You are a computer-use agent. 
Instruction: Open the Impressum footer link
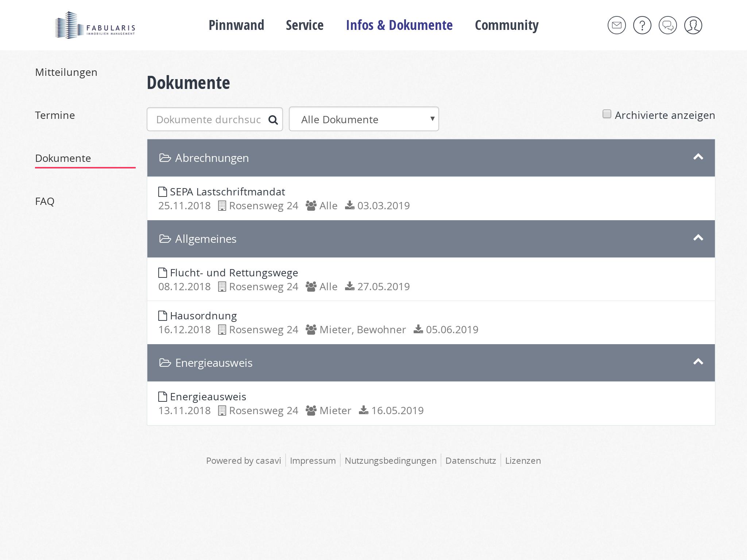[x=313, y=460]
